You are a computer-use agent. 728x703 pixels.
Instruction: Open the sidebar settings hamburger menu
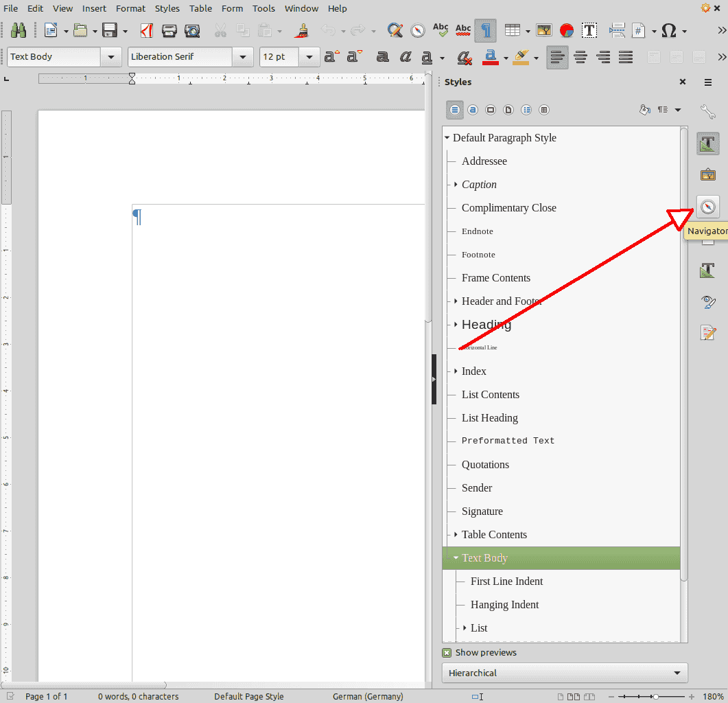click(707, 82)
